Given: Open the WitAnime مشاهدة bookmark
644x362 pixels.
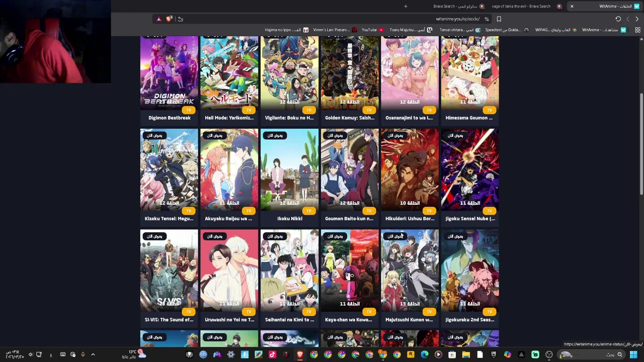Looking at the screenshot, I should pos(604,30).
